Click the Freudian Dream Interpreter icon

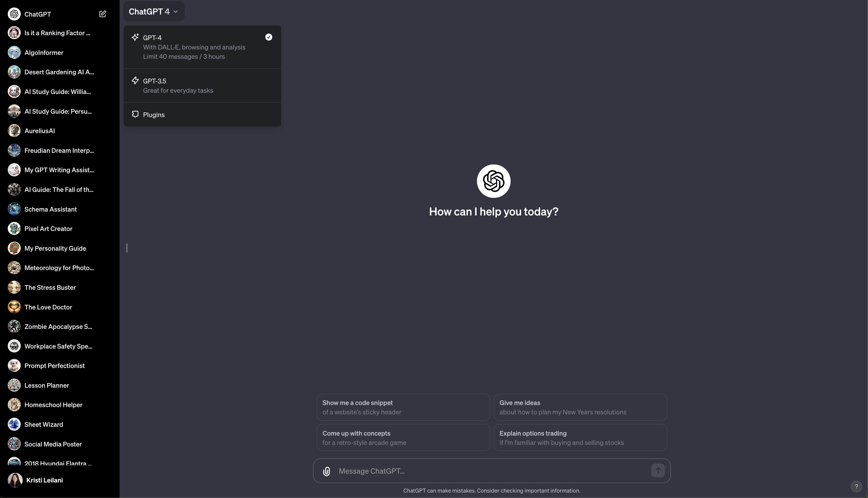coord(14,150)
